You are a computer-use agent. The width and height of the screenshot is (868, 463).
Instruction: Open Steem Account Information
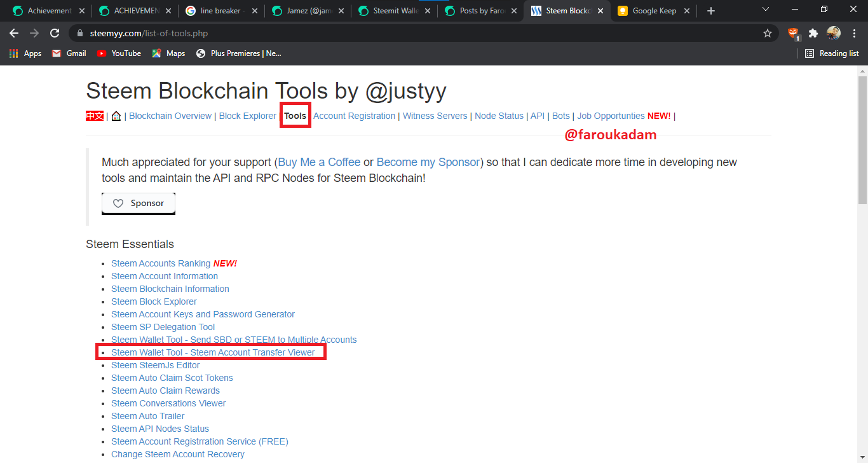(x=165, y=276)
